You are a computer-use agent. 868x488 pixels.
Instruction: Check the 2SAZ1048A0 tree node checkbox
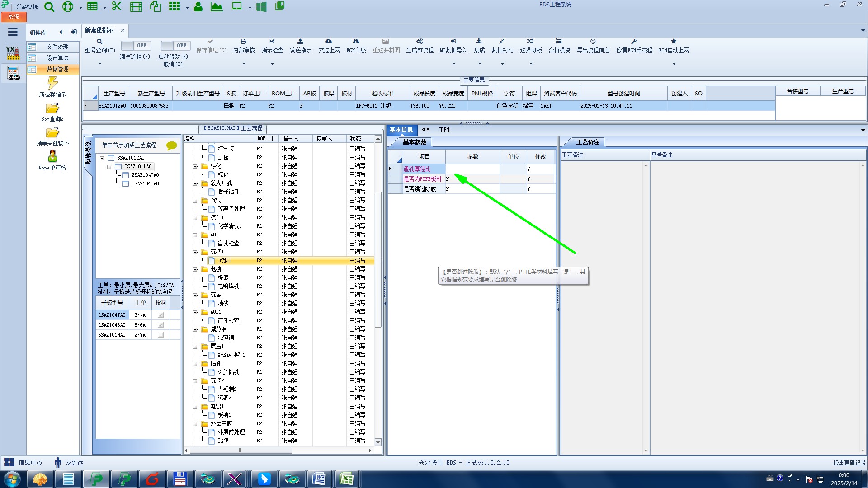[x=126, y=184]
